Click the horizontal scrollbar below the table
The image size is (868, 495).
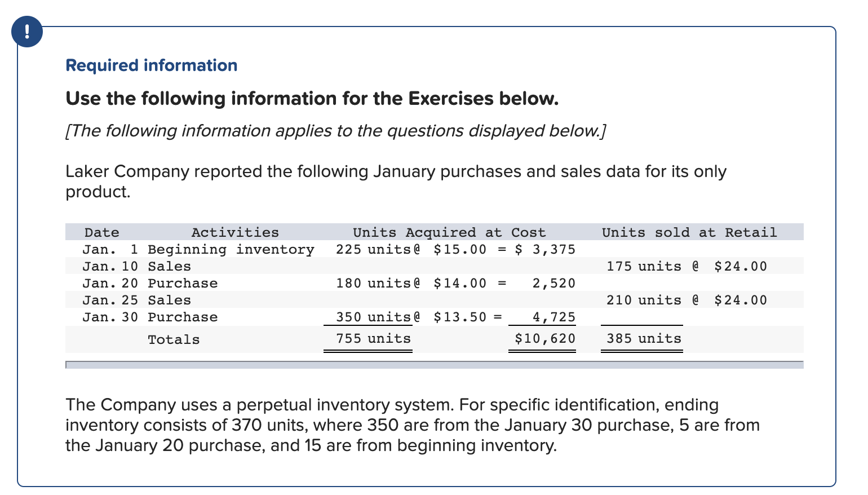(435, 365)
